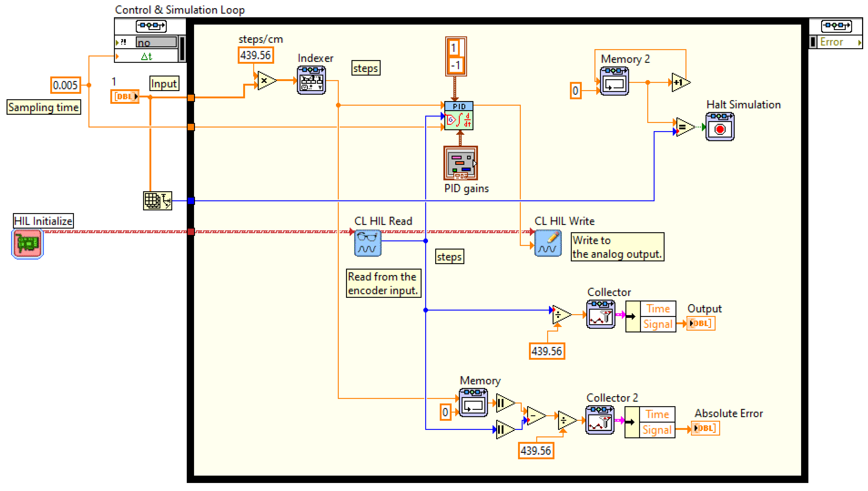868x491 pixels.
Task: Click the PID controller block
Action: [459, 116]
